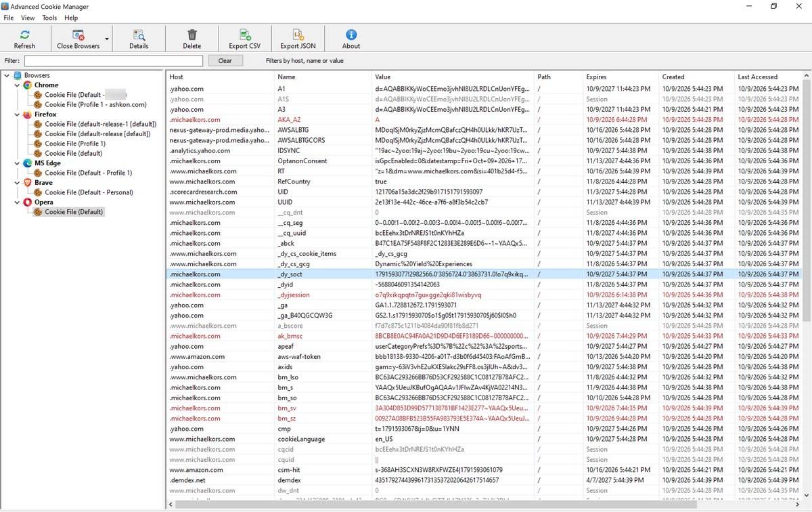Select the MS Edge browser icon in tree

tap(28, 163)
